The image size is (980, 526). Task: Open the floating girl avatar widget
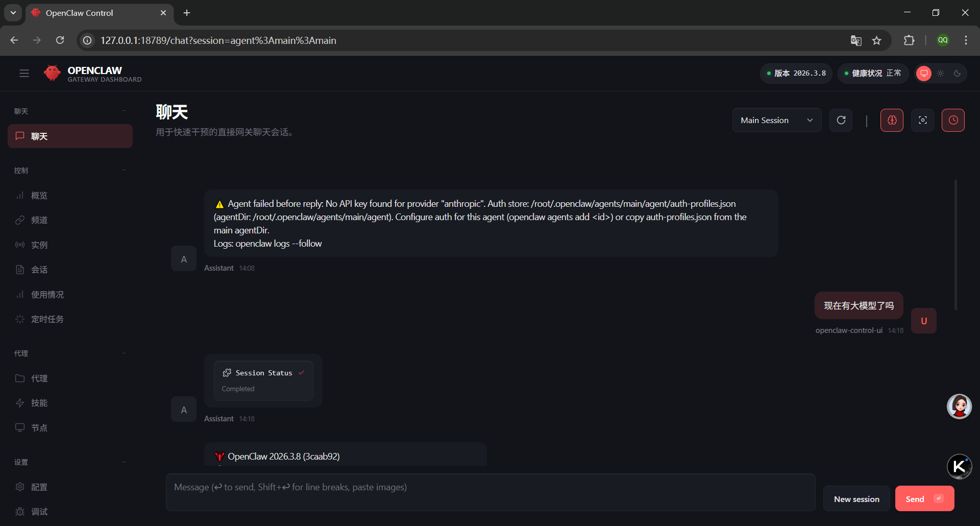tap(960, 407)
